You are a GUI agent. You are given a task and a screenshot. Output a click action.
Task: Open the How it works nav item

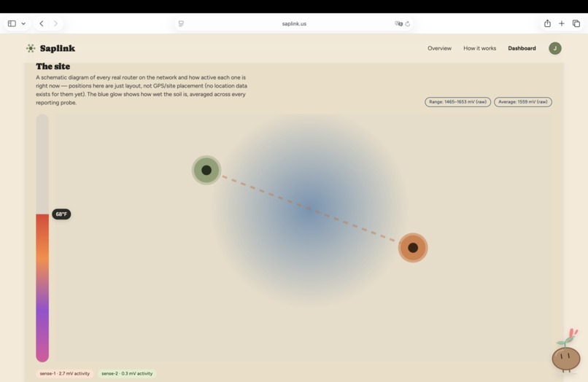(x=479, y=48)
